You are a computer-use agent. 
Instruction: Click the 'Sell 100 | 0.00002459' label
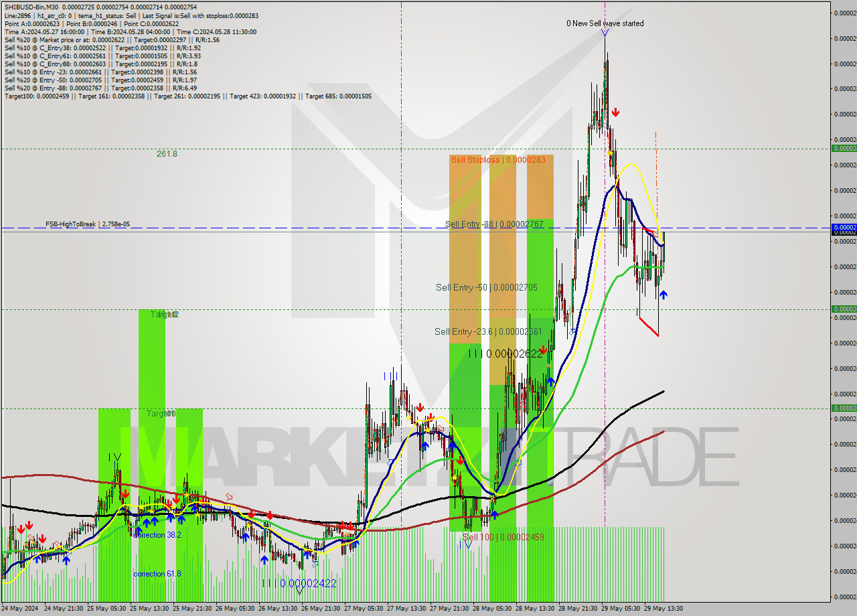503,537
